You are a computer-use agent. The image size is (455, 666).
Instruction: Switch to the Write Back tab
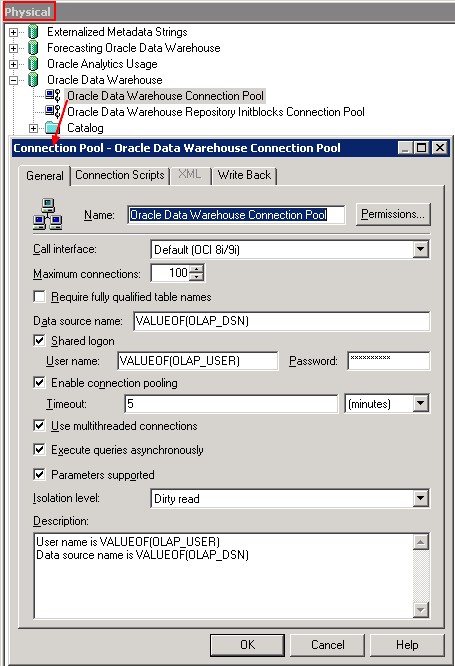tap(244, 175)
